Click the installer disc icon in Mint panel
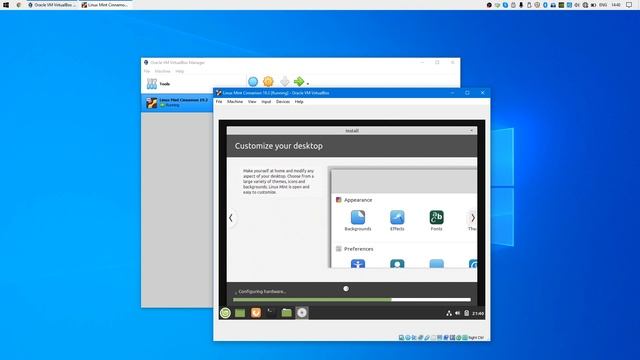The width and height of the screenshot is (640, 360). coord(302,313)
